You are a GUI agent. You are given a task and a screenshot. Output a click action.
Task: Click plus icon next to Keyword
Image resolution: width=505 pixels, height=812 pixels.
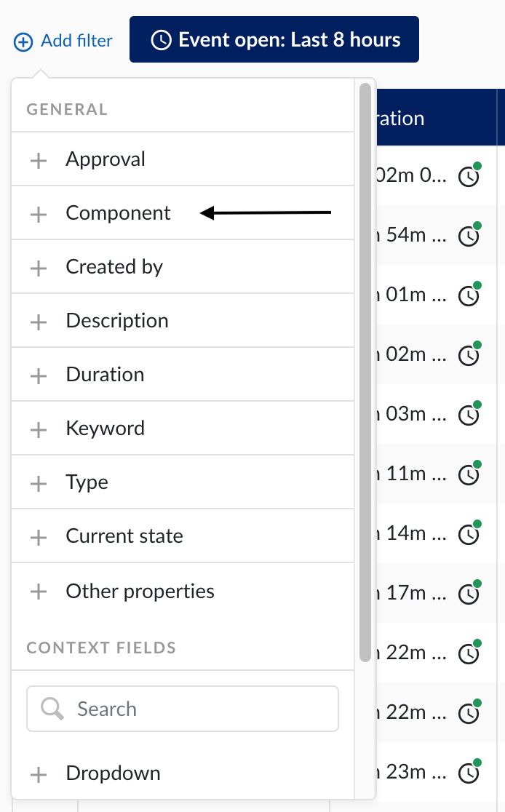point(39,429)
